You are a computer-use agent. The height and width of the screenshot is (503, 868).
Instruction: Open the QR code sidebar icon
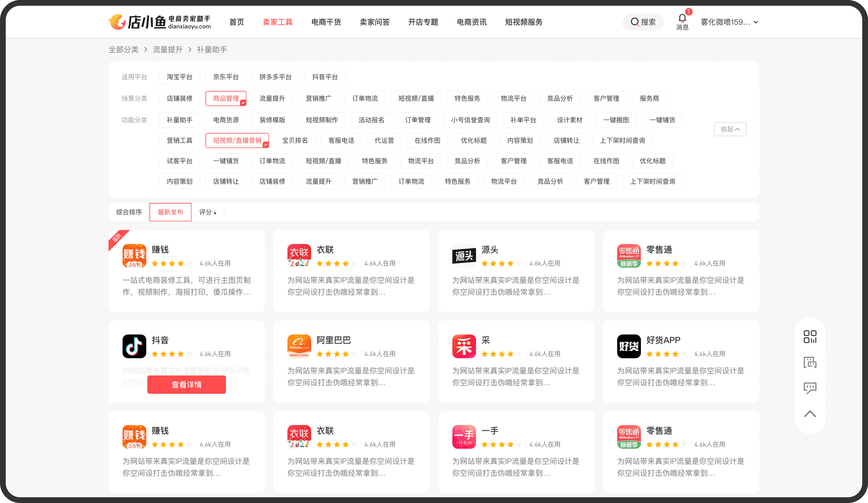click(810, 337)
